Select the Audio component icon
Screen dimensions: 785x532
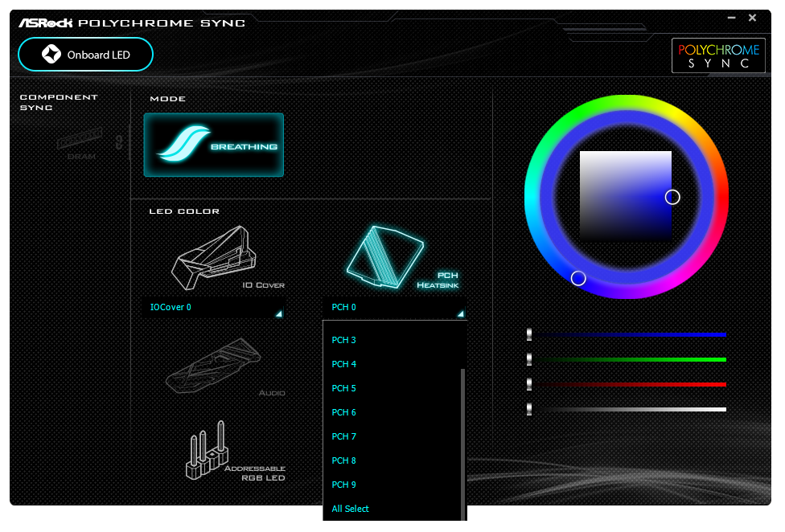tap(224, 367)
